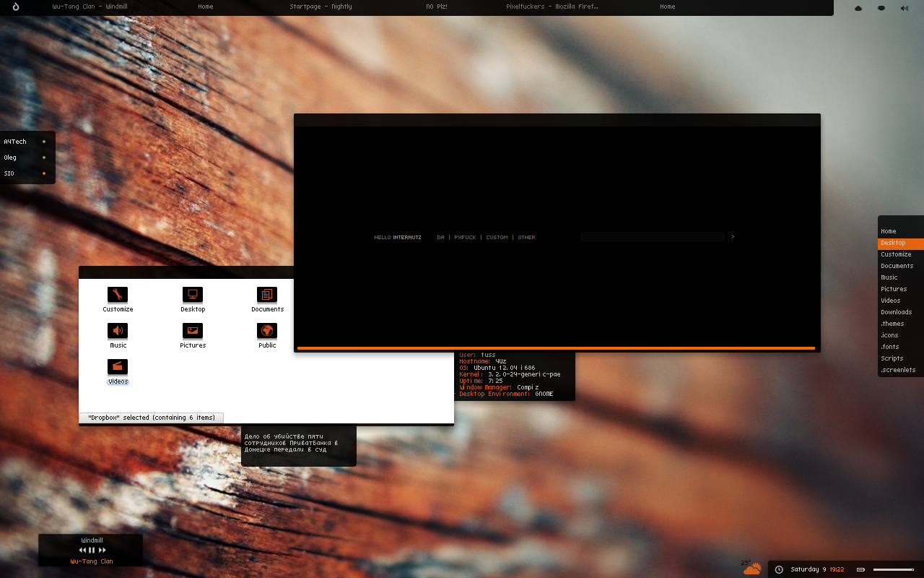Open the Documents folder icon
This screenshot has width=924, height=578.
(x=267, y=295)
